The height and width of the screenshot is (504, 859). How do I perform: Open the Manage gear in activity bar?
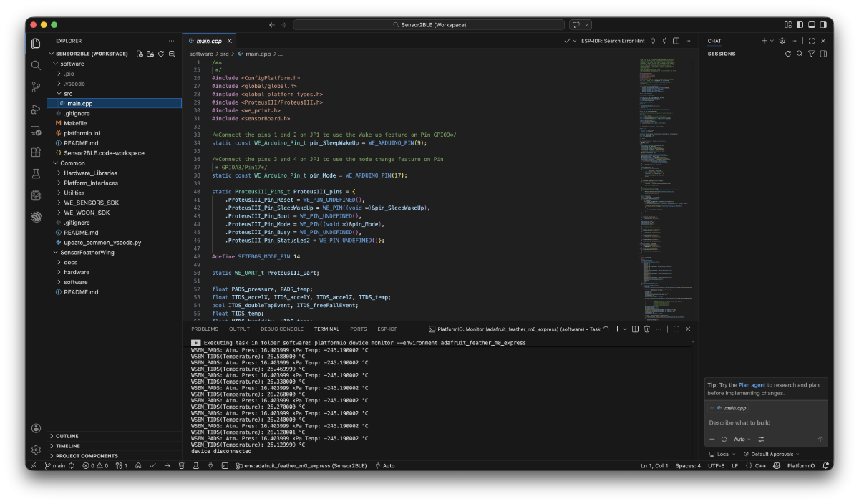click(x=36, y=450)
